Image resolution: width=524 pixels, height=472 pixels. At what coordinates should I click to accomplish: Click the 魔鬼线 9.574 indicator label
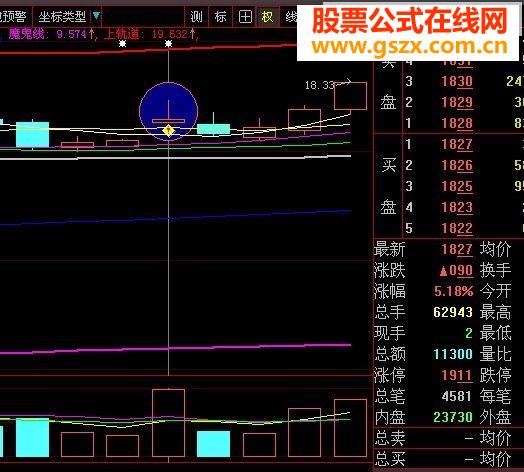50,34
